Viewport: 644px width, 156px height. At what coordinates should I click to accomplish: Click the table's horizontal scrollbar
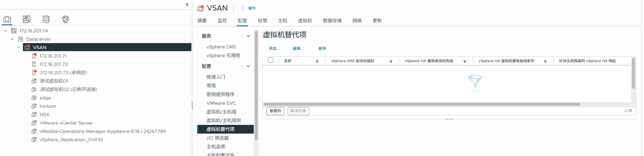tap(422, 104)
